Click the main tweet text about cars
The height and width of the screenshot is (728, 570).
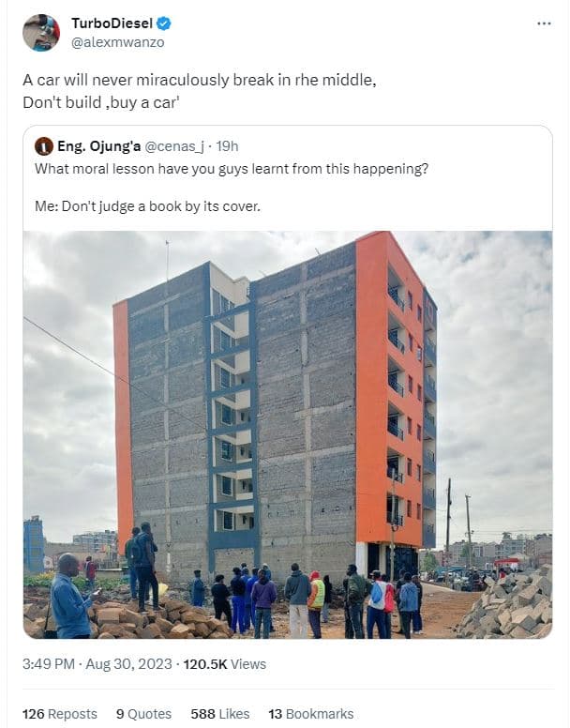[x=200, y=91]
